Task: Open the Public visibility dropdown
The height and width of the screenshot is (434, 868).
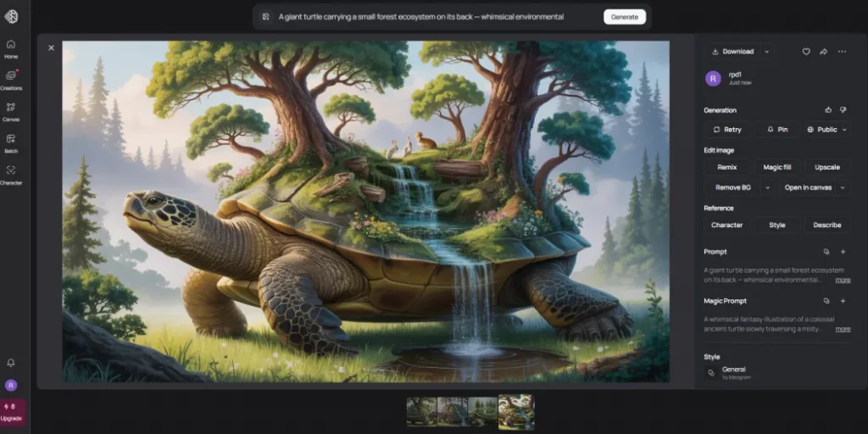Action: pos(826,130)
